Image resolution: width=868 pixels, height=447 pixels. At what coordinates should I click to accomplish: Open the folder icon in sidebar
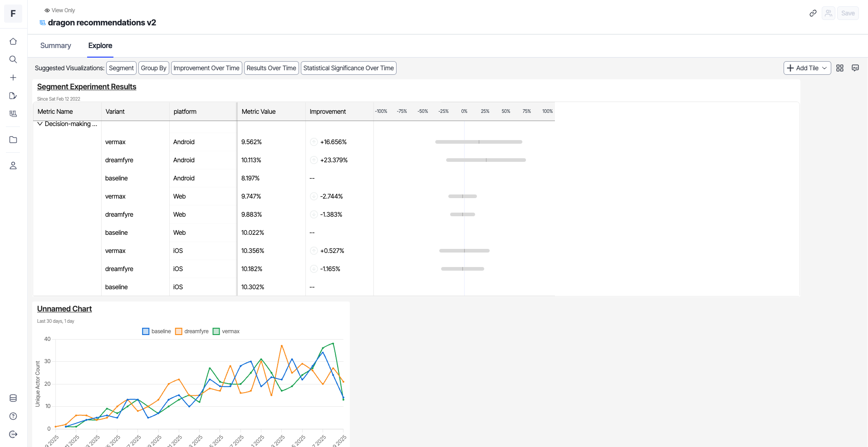[13, 140]
